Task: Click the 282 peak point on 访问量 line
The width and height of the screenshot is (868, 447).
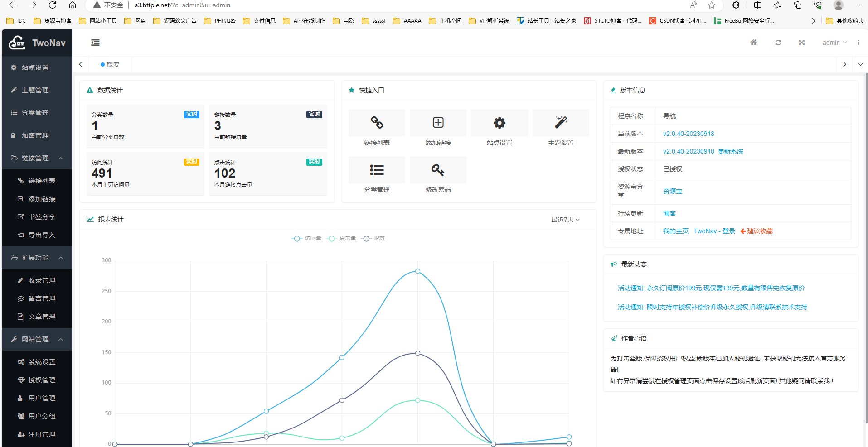Action: [x=417, y=271]
